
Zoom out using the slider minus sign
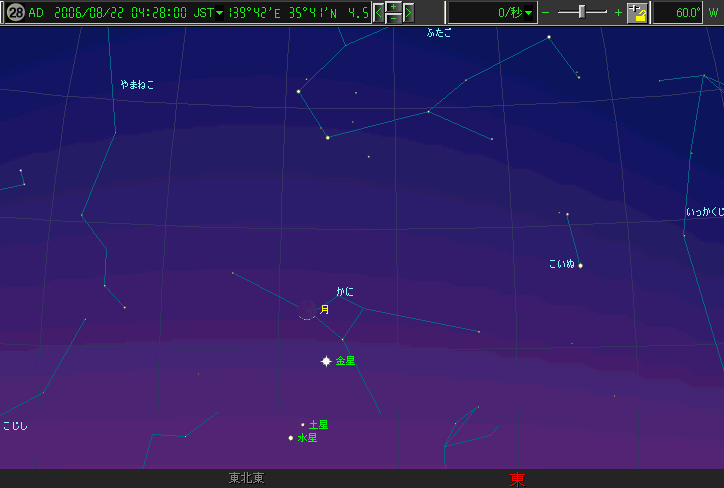546,13
